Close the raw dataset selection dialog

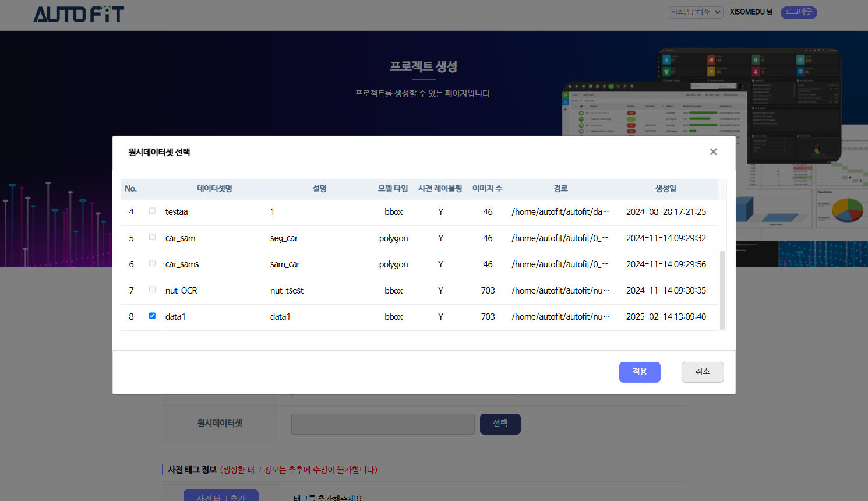pyautogui.click(x=713, y=152)
